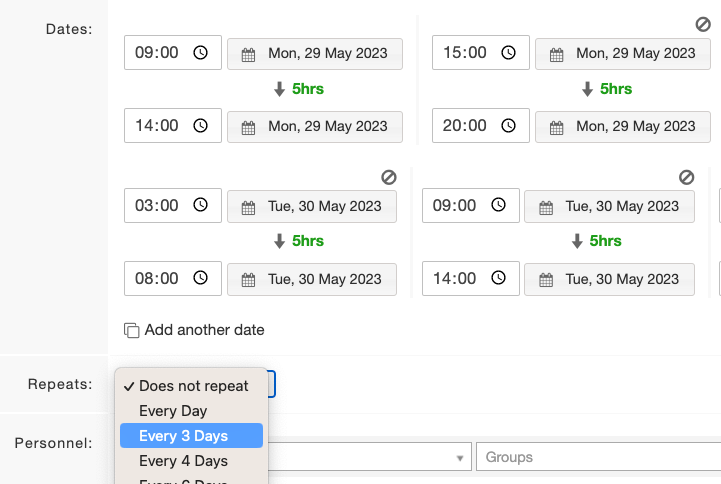Remove the 09:00–14:00 Tuesday date block
The image size is (721, 484).
tap(686, 177)
